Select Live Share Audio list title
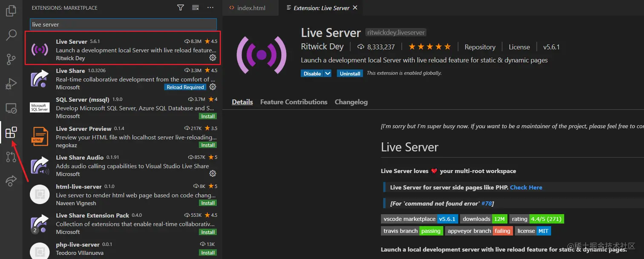644x259 pixels. [x=80, y=157]
